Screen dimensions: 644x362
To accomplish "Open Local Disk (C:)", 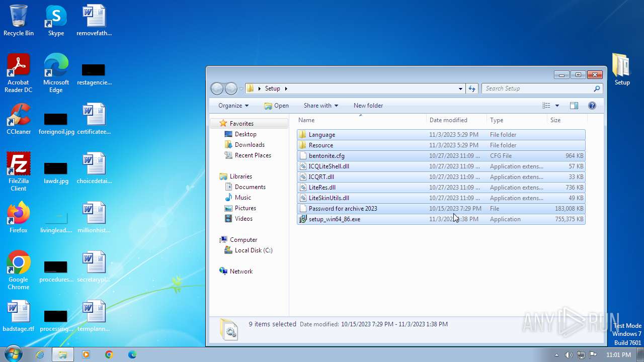I will (253, 250).
